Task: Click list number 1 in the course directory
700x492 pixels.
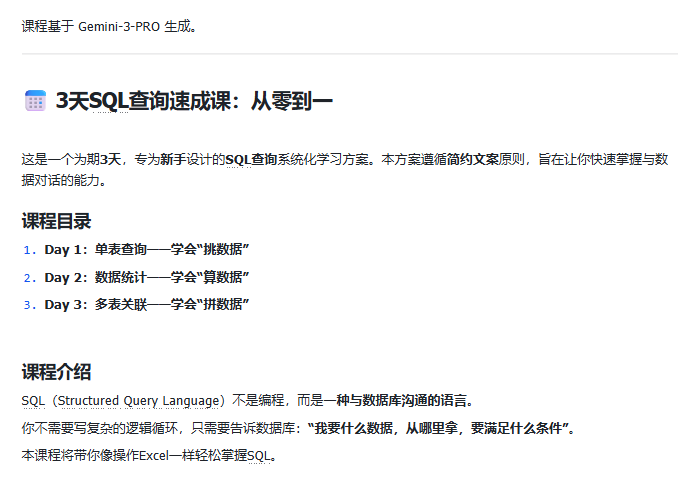Action: [29, 250]
